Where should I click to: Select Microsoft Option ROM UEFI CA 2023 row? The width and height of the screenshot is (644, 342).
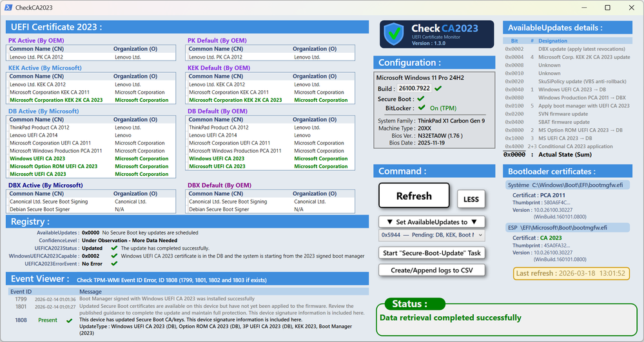tap(91, 167)
